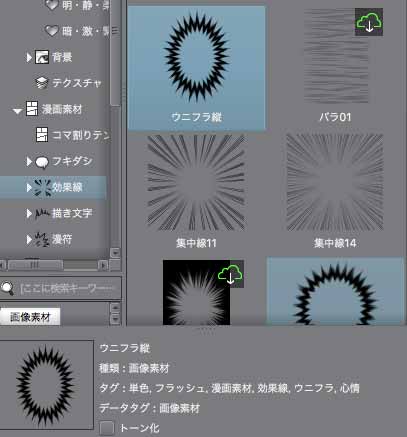Viewport: 407px width, 437px height.
Task: Select the black flash burst material
Action: 196,292
